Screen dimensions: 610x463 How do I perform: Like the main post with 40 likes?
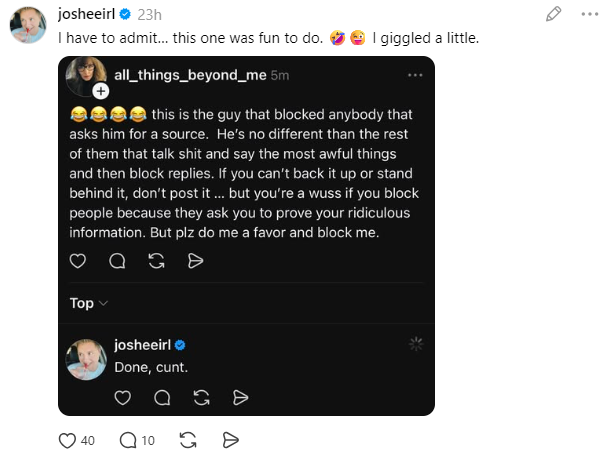pyautogui.click(x=68, y=440)
